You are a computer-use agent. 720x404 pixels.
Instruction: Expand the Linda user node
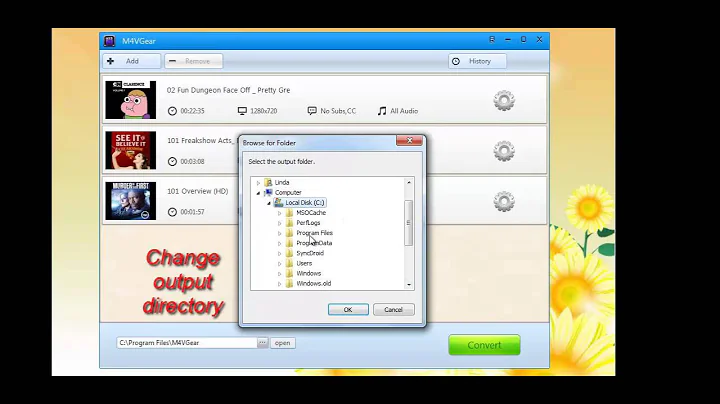tap(258, 183)
